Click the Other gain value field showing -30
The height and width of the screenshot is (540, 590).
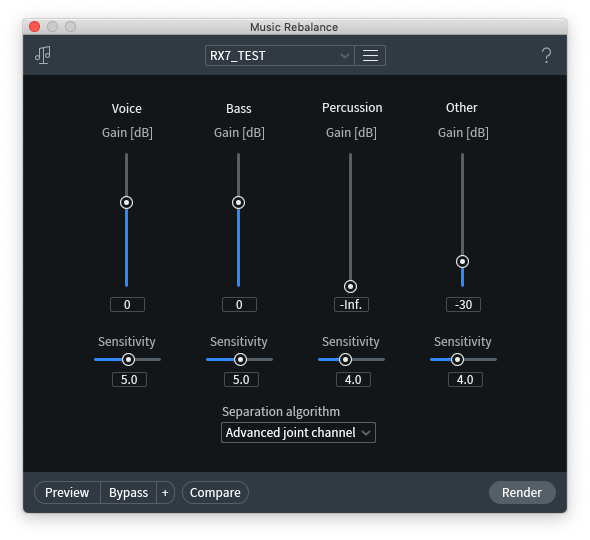pos(463,304)
